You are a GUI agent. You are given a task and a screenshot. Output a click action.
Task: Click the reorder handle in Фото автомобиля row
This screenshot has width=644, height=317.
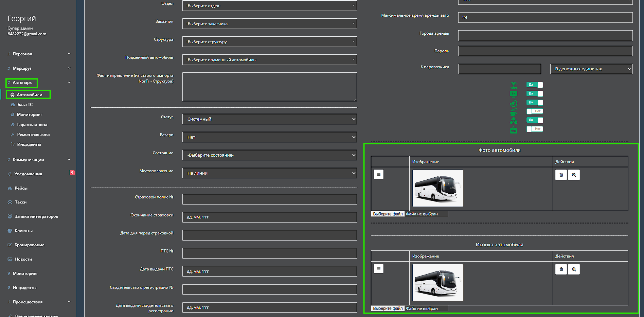(x=378, y=174)
